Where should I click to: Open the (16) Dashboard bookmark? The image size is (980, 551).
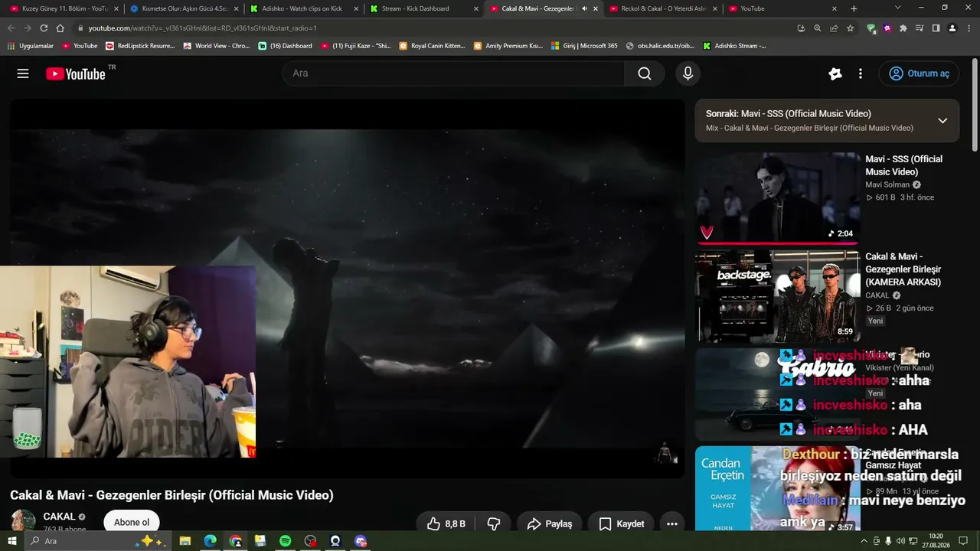(x=286, y=46)
